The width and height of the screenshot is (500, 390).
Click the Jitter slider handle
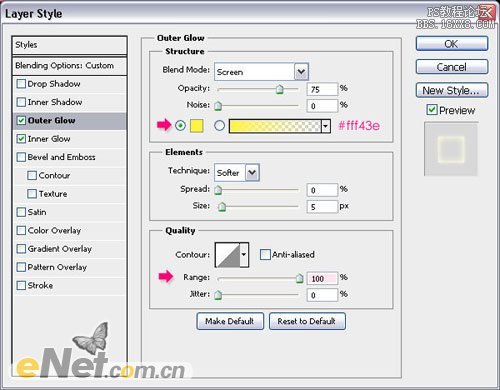click(x=218, y=295)
